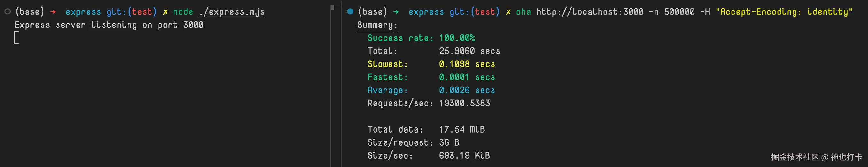Open the ./express.mjs file path link
The width and height of the screenshot is (868, 167).
coord(231,12)
